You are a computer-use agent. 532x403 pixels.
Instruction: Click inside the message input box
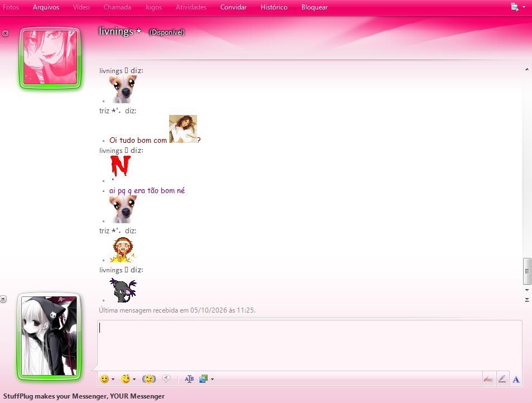tap(309, 345)
